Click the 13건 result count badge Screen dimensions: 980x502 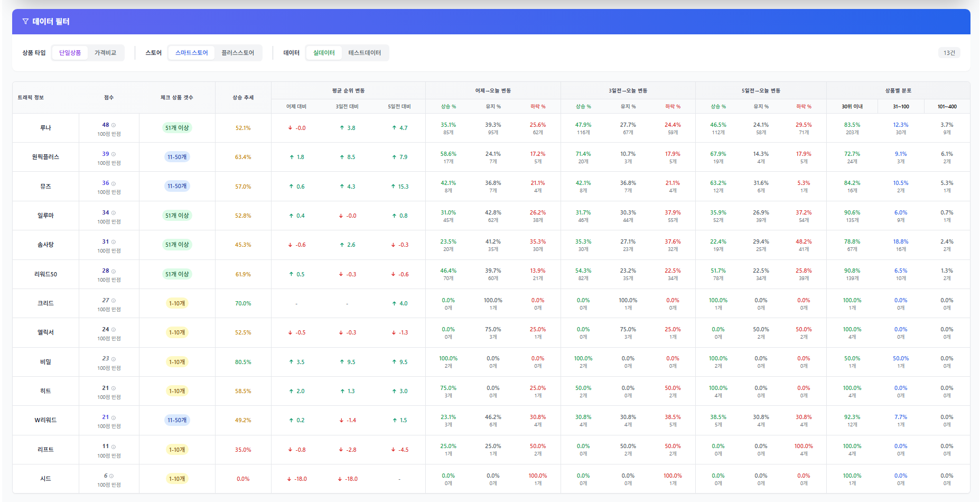pyautogui.click(x=949, y=53)
